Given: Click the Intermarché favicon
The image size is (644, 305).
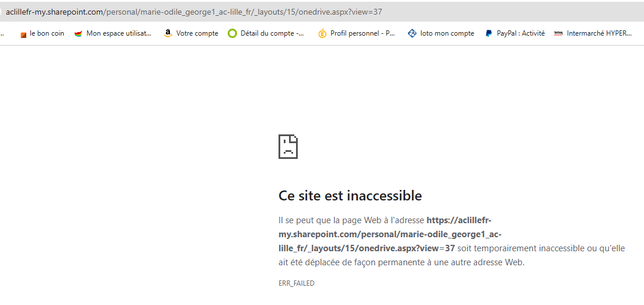Looking at the screenshot, I should (x=558, y=34).
